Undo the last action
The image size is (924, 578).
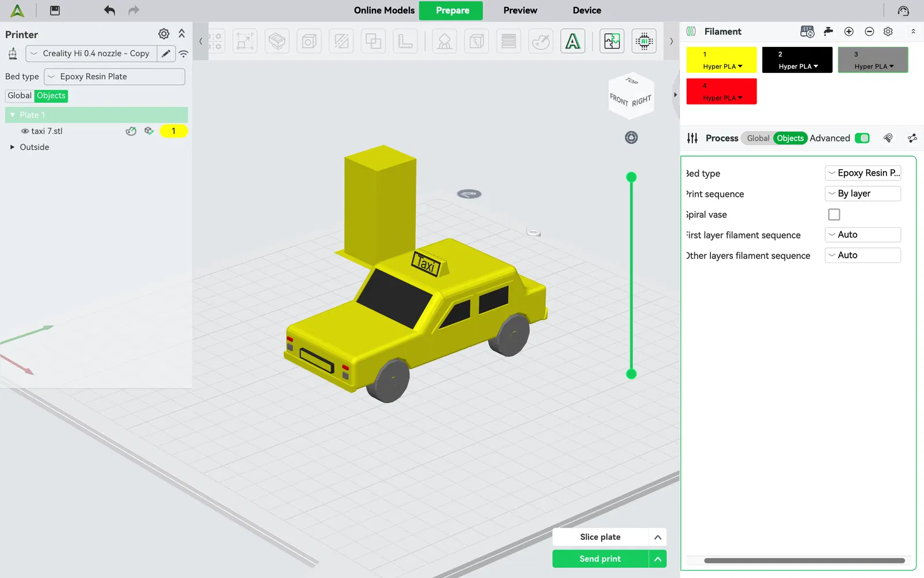[x=109, y=10]
